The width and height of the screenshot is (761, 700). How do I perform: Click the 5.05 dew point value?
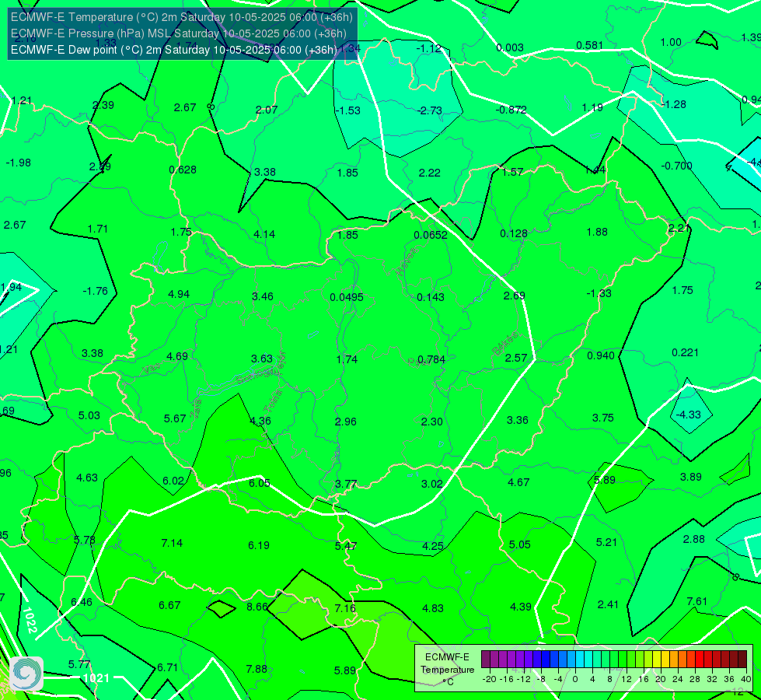(x=519, y=545)
